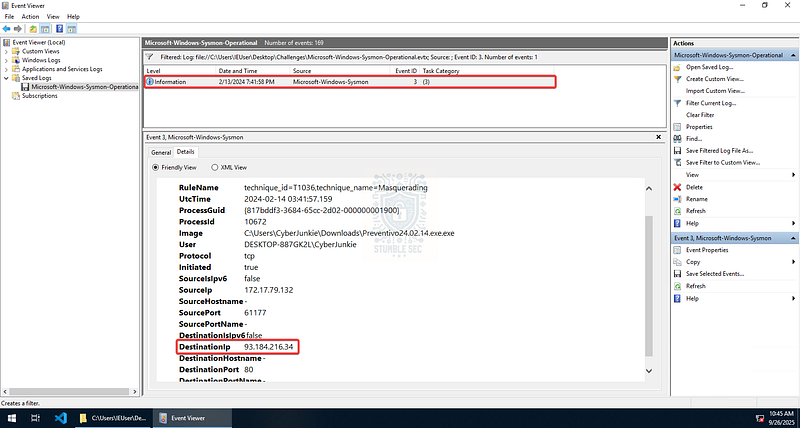Open Task View from the taskbar

click(35, 418)
